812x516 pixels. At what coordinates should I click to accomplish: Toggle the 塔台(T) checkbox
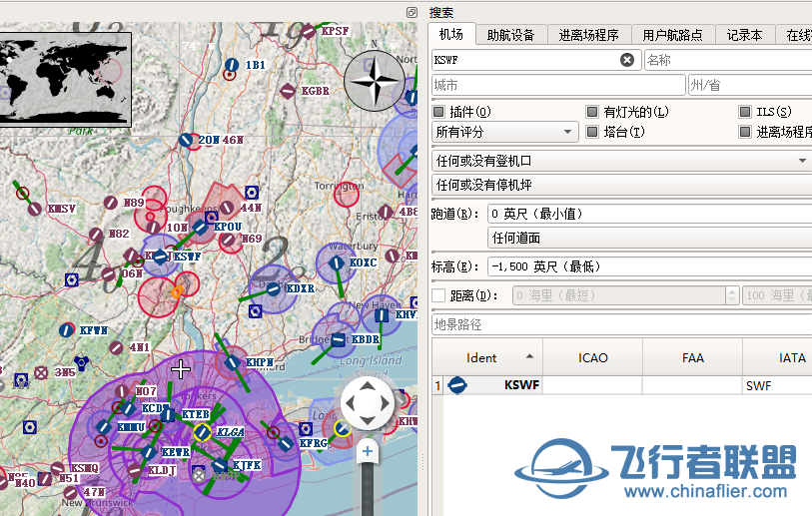click(x=592, y=132)
